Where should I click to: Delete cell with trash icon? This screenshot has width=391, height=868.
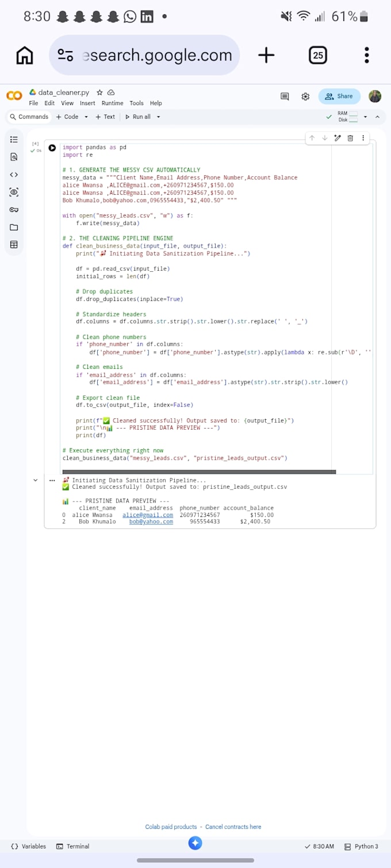350,138
